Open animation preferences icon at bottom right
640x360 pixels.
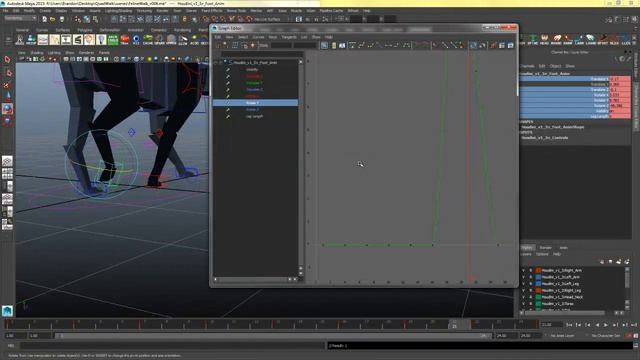pyautogui.click(x=636, y=336)
